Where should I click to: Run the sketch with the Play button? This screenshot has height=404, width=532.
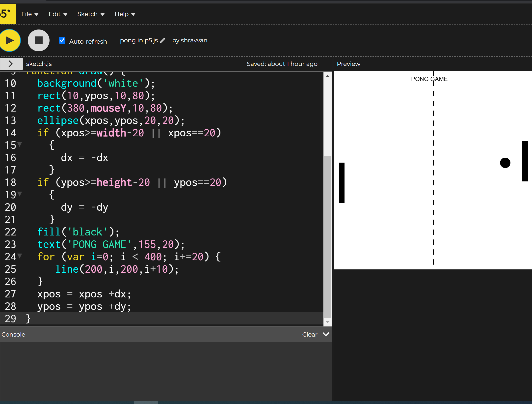pos(10,40)
